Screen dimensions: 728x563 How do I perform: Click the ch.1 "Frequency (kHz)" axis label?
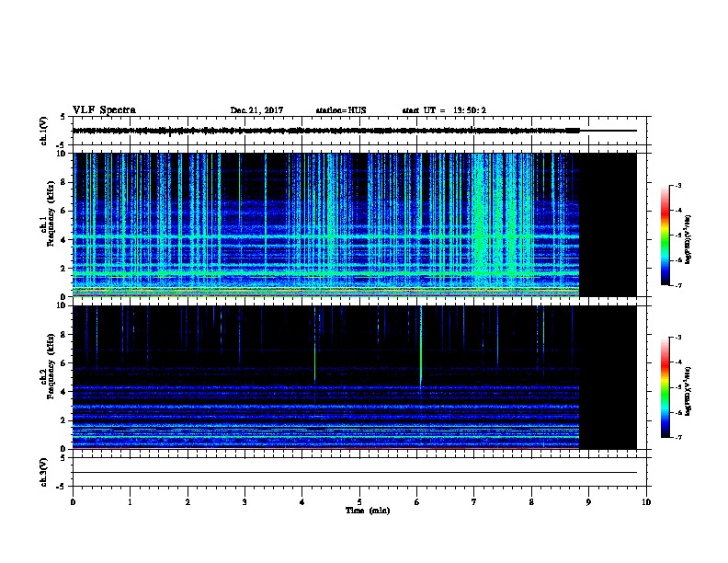[51, 214]
